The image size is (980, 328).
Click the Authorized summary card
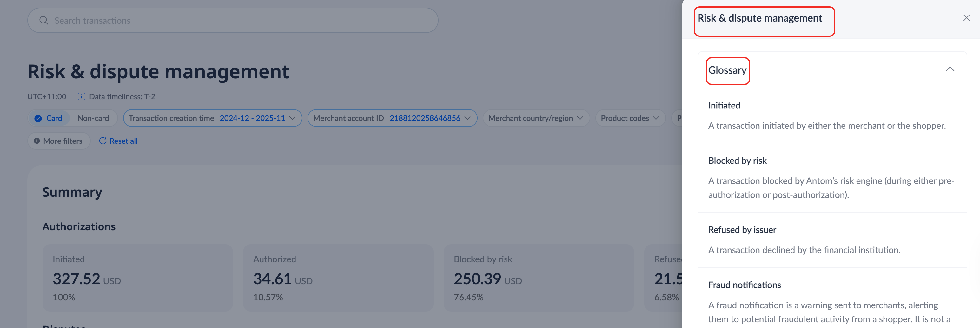[x=338, y=278]
